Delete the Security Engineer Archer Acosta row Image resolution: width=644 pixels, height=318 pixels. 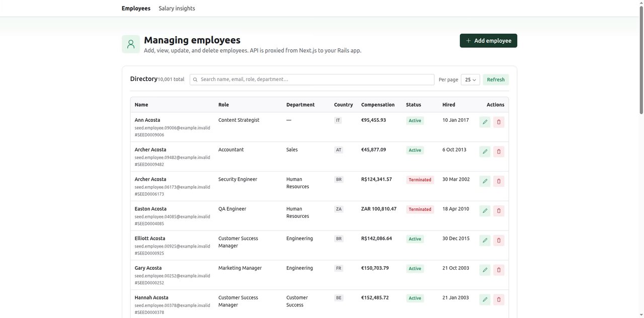499,181
